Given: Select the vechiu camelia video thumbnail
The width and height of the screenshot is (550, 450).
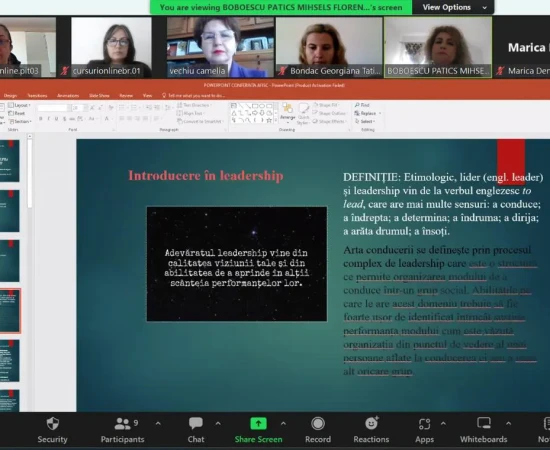Looking at the screenshot, I should click(x=220, y=47).
